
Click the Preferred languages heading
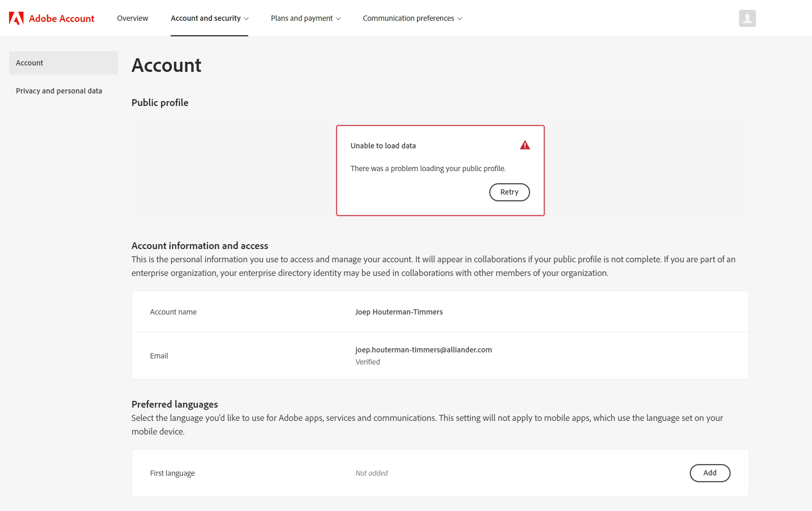click(x=174, y=404)
